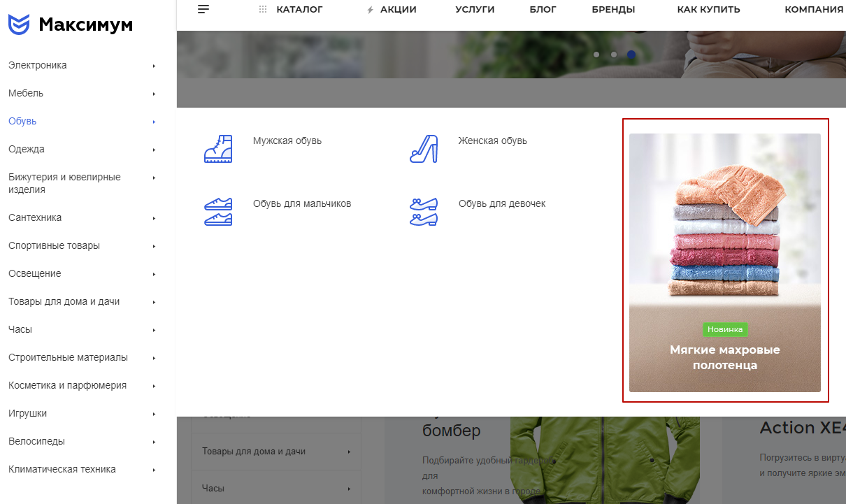
Task: Open Обувь для девочек category
Action: (x=502, y=203)
